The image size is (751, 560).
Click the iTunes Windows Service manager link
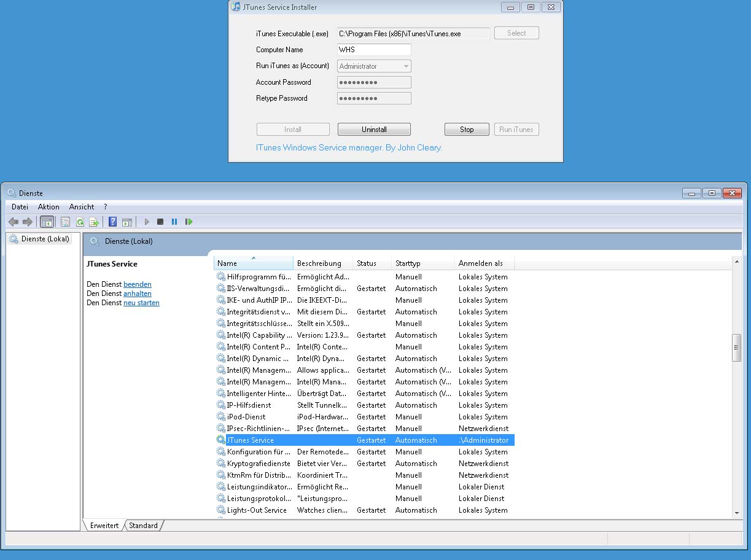click(349, 147)
